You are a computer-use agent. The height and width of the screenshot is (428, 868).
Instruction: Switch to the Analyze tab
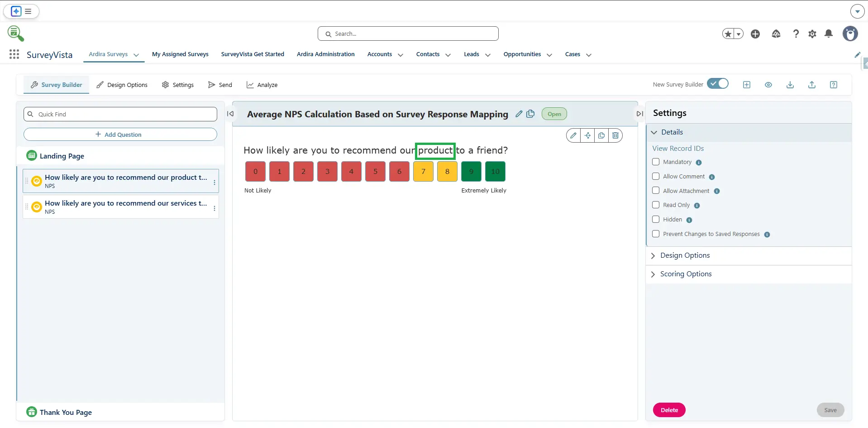[262, 85]
